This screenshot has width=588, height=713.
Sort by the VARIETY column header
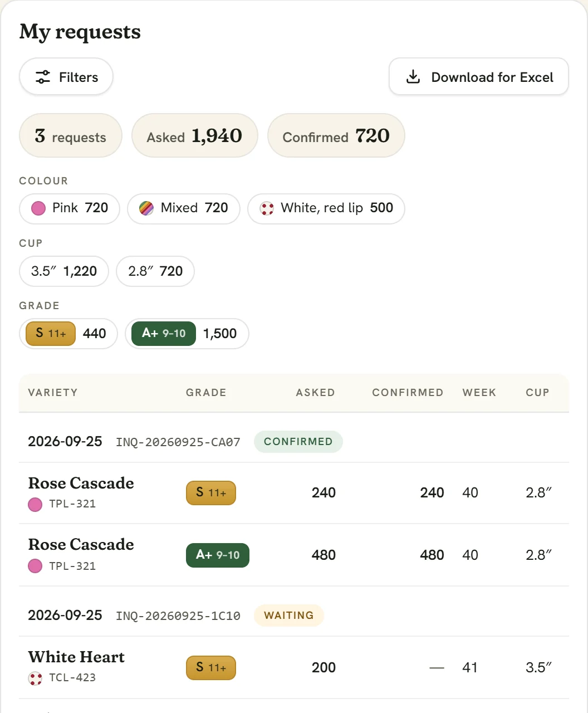[x=53, y=392]
